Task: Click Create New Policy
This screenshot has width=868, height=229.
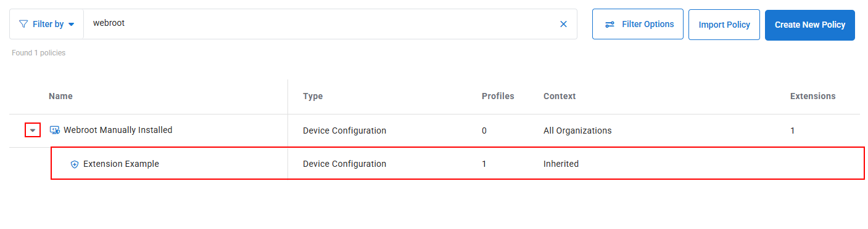Action: [810, 25]
